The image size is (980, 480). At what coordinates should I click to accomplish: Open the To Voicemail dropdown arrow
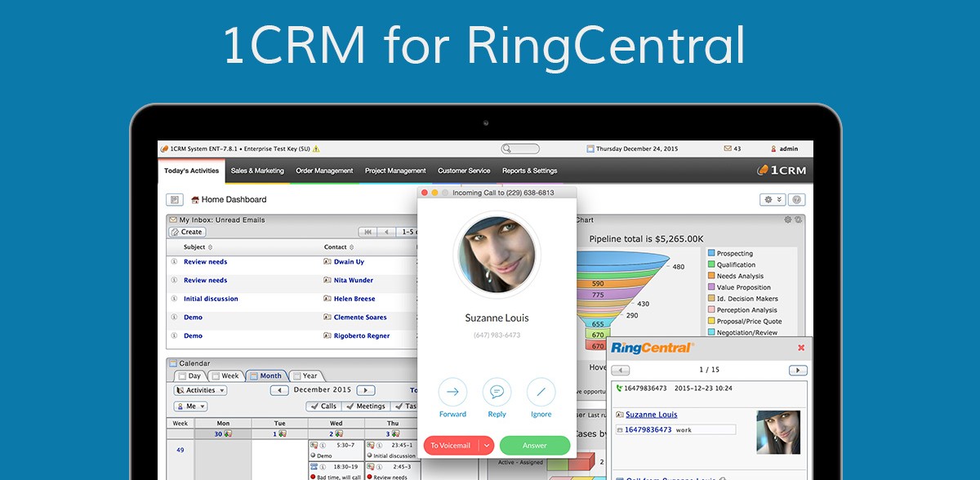[486, 445]
